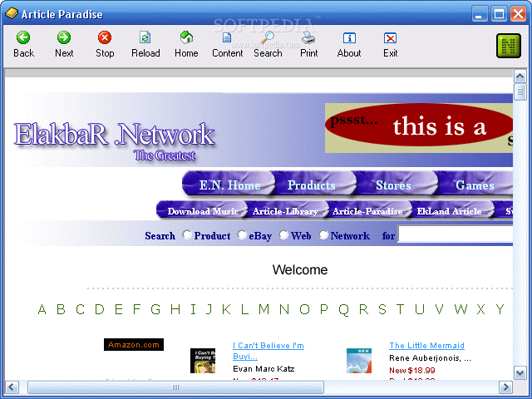
Task: Jump to letter P in the index
Action: (x=323, y=309)
